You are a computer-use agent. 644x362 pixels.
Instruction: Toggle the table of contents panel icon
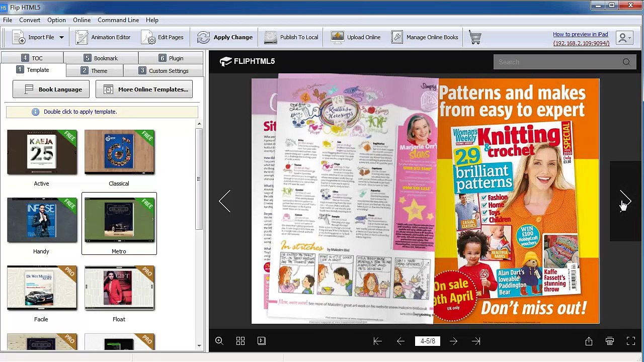coord(262,341)
